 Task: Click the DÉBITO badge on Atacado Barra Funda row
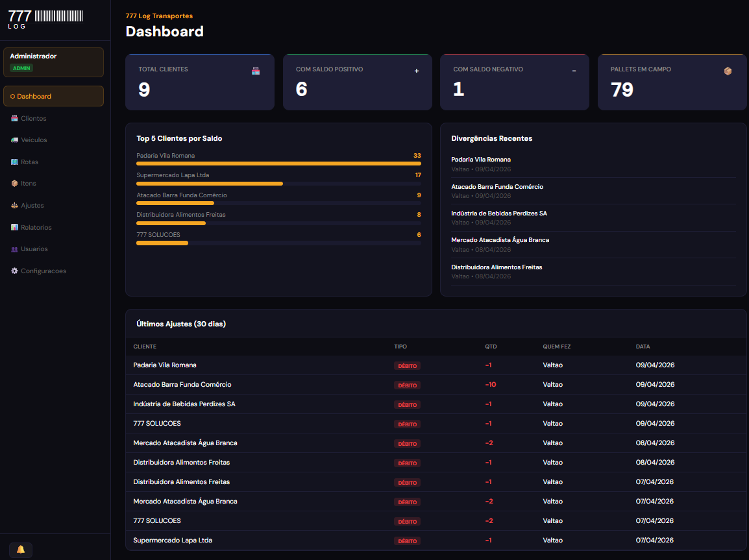[x=408, y=385]
